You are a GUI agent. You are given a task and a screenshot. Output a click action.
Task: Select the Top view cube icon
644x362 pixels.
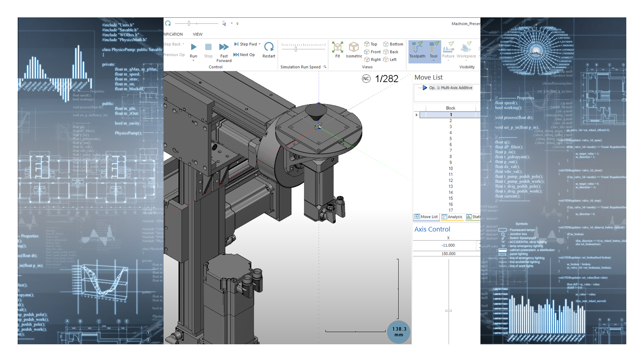point(367,44)
